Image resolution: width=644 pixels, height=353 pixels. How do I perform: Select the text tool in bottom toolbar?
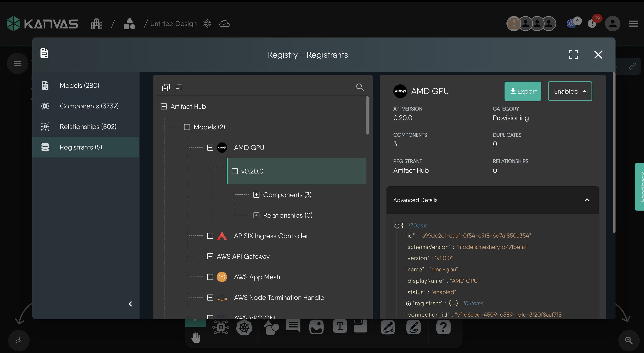(x=340, y=326)
